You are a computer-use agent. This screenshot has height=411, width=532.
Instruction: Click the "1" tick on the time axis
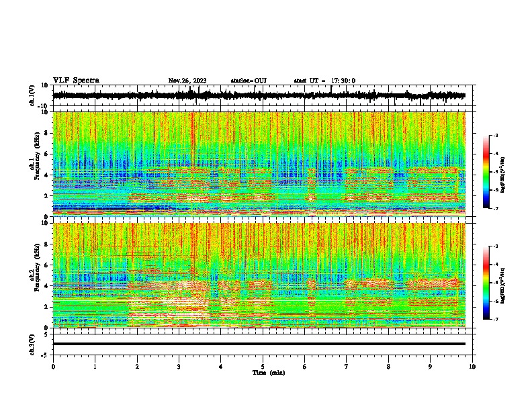[x=95, y=367]
